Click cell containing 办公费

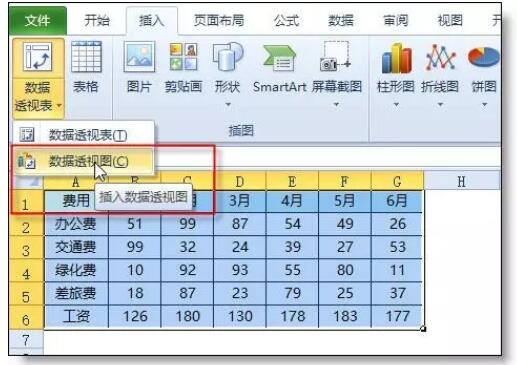tap(76, 224)
